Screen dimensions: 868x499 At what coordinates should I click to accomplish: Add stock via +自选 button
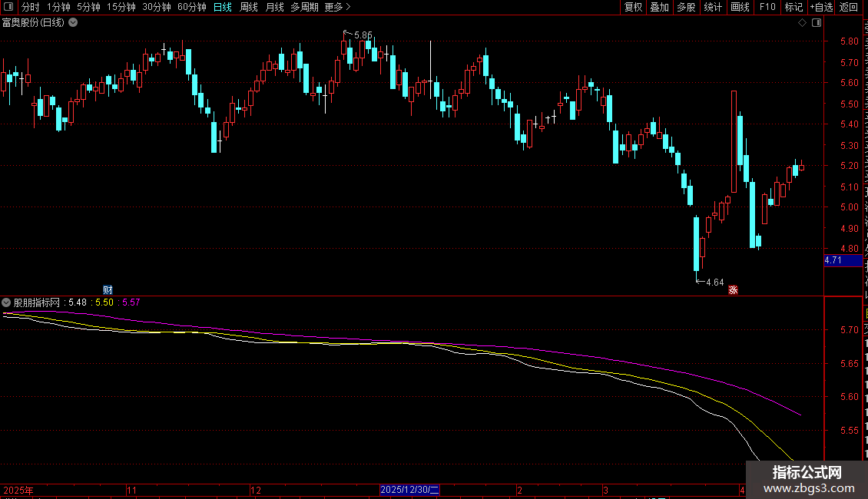tap(821, 7)
